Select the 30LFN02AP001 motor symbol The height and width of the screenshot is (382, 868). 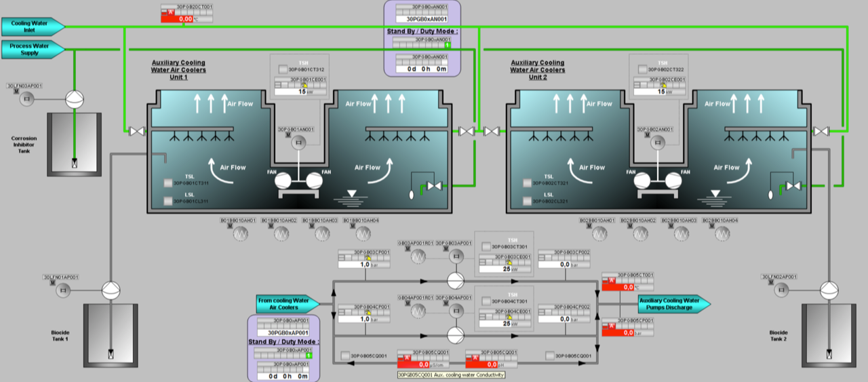(782, 290)
